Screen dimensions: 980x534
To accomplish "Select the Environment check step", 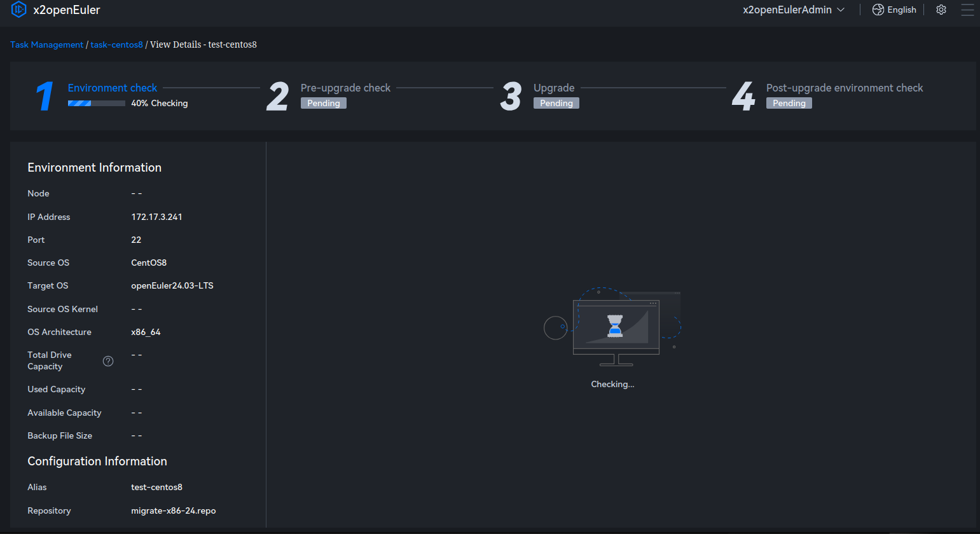I will point(112,88).
